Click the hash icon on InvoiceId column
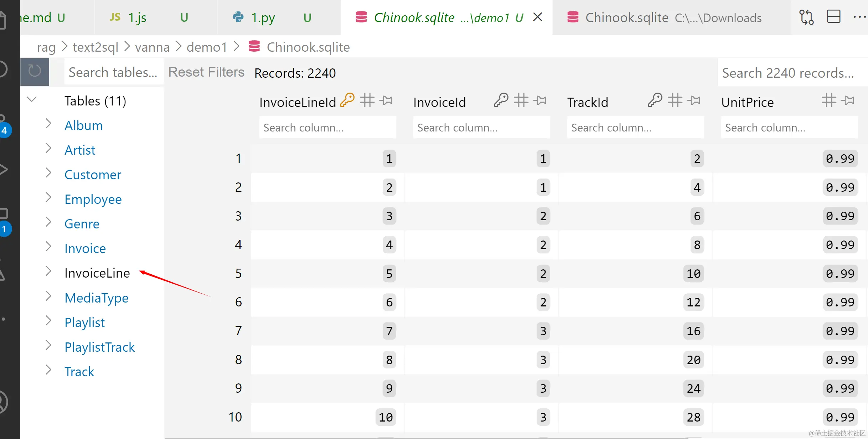The width and height of the screenshot is (868, 439). point(521,100)
